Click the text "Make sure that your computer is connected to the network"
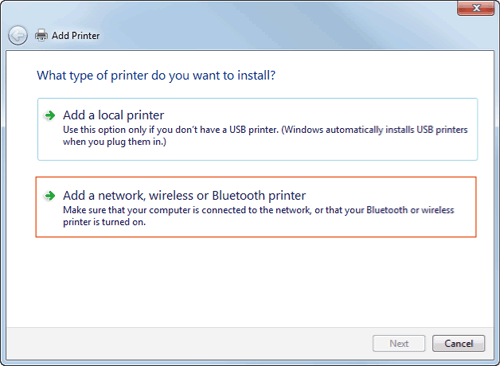 click(187, 210)
